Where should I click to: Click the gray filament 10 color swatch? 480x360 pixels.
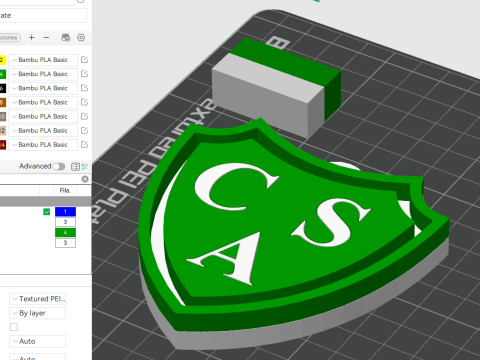[3, 116]
